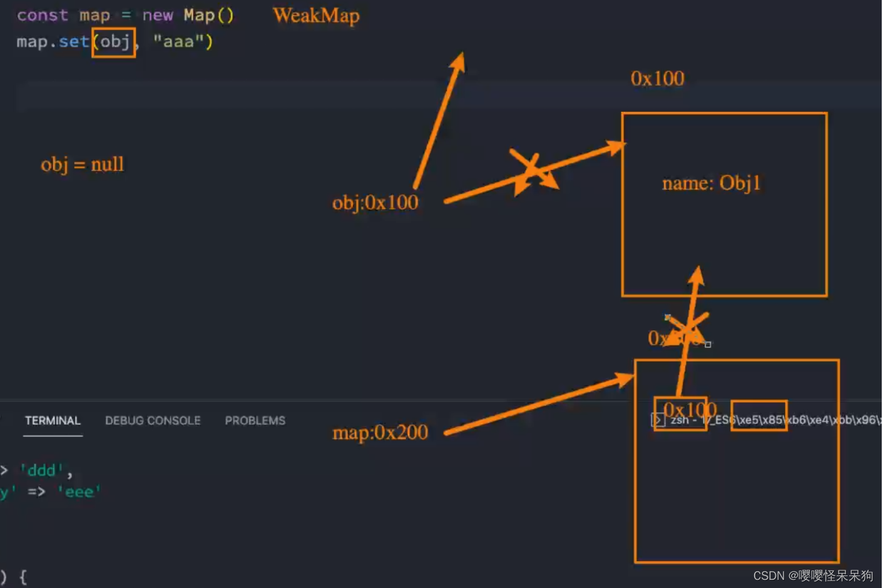Click the 'obj = null' annotation text

[82, 164]
